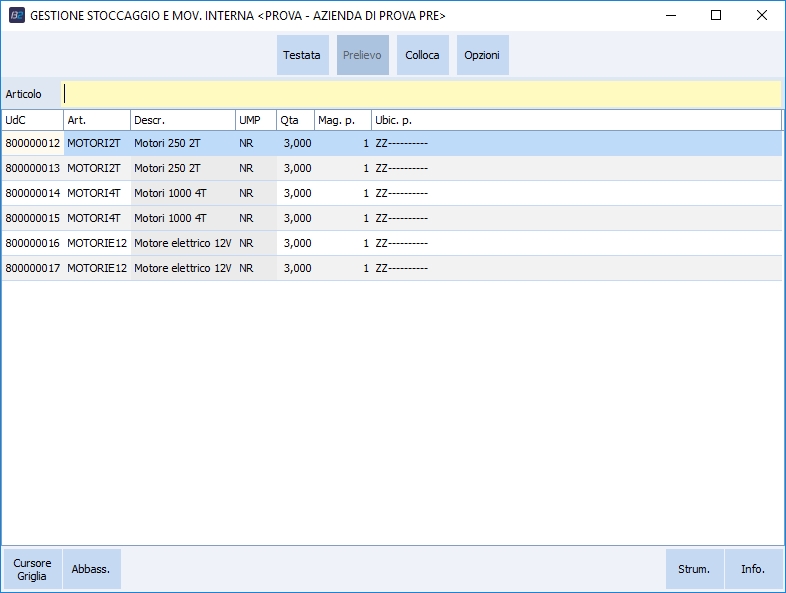Click the application icon in title bar
The width and height of the screenshot is (786, 593).
16,16
